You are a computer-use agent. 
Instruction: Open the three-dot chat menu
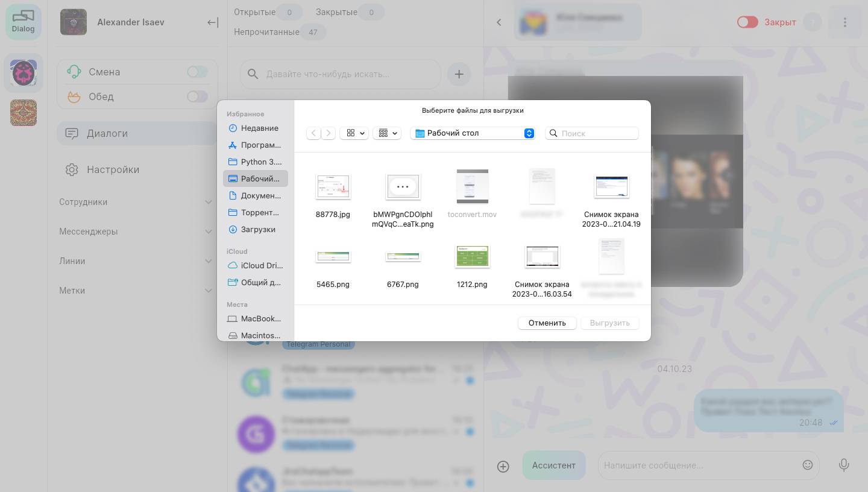pos(844,22)
